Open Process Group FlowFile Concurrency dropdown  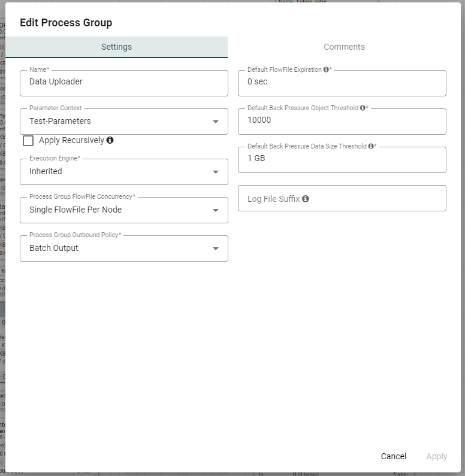(x=216, y=210)
